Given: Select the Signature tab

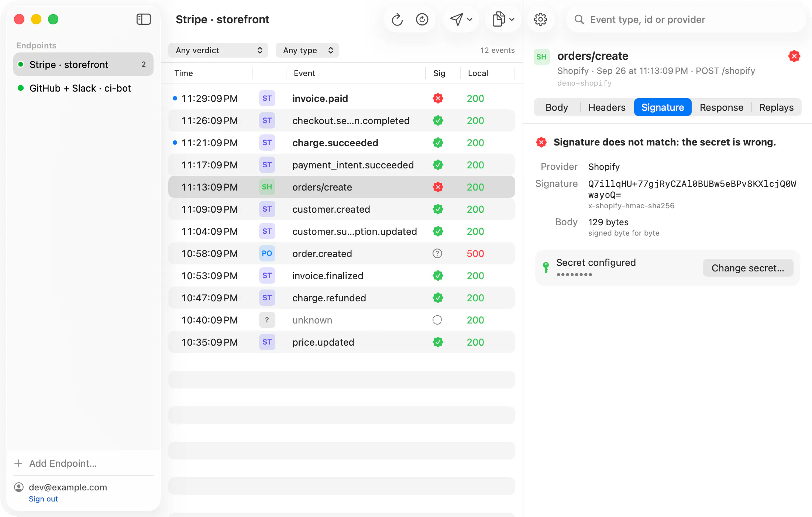Looking at the screenshot, I should 663,107.
